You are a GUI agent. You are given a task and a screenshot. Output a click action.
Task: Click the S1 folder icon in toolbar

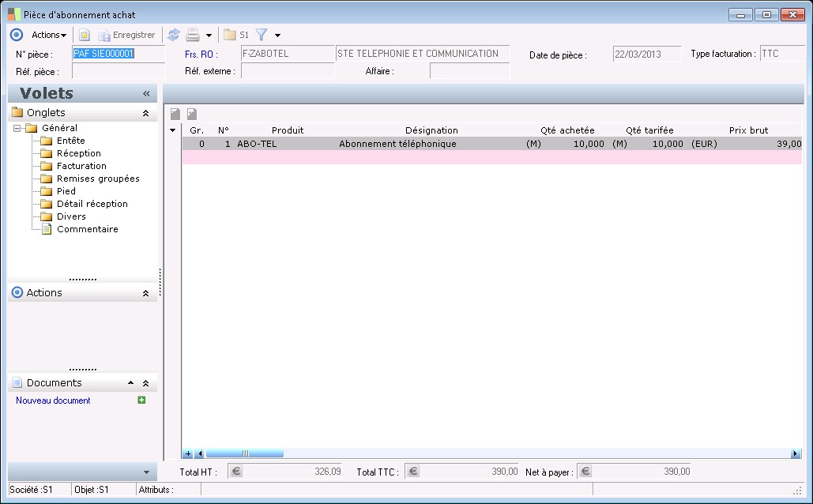pos(236,35)
